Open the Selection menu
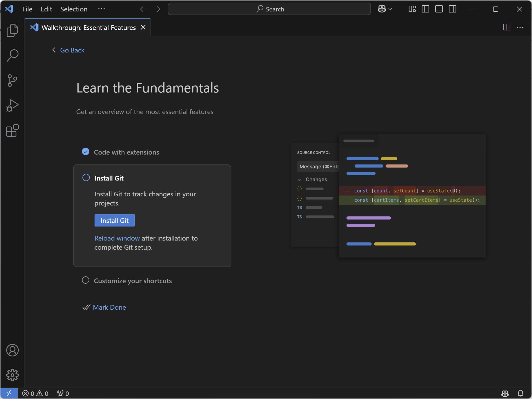 74,9
